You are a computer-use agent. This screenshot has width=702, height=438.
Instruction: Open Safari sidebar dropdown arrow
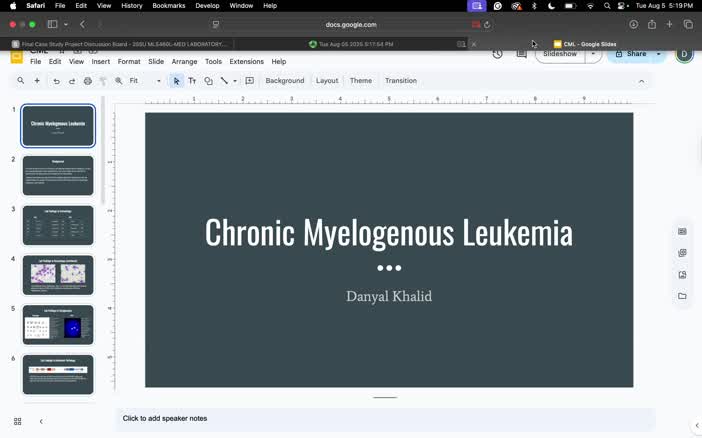(x=66, y=24)
